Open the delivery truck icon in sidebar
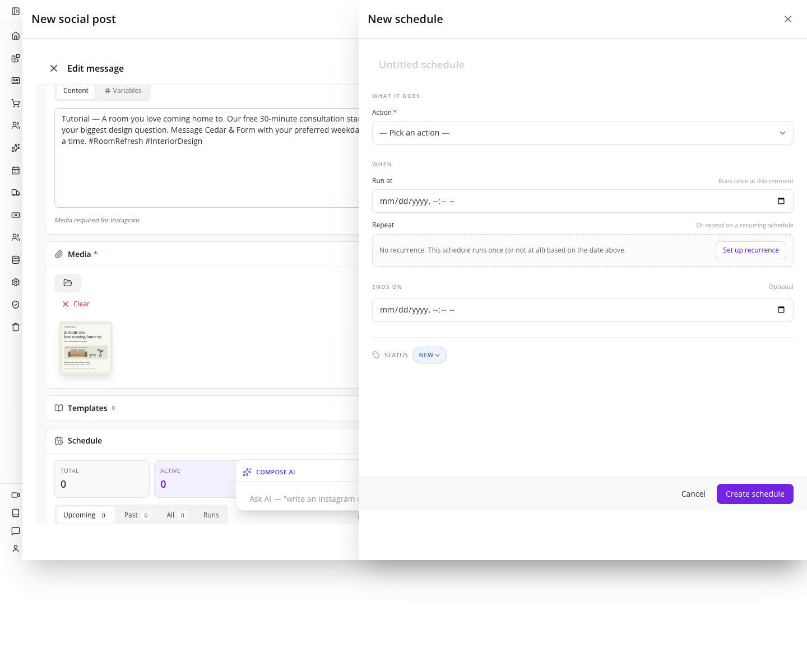 16,193
